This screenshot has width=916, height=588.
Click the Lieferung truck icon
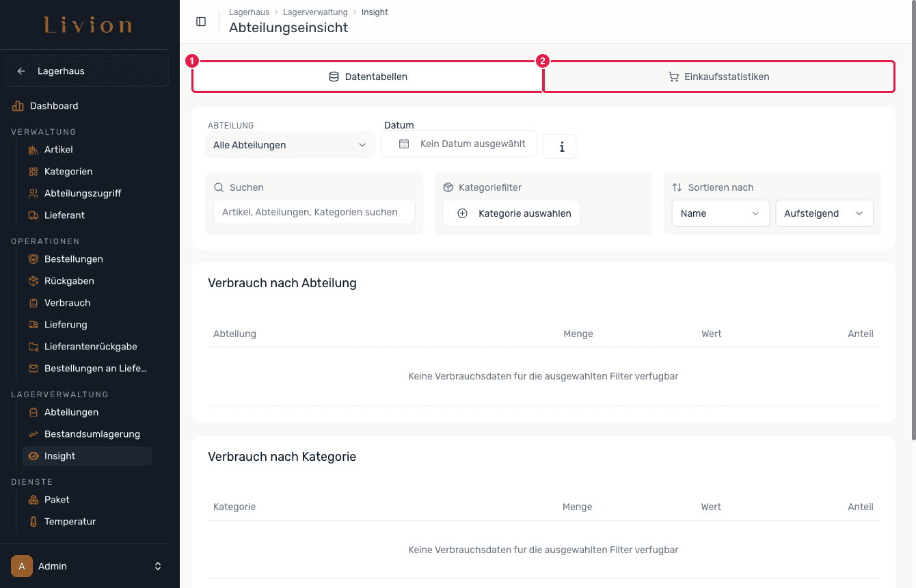[x=33, y=325]
